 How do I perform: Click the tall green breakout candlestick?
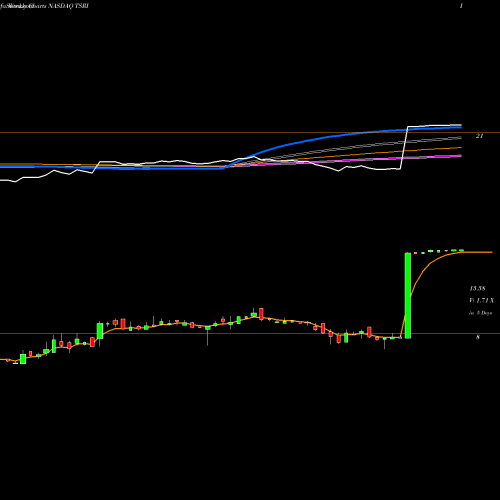408,296
